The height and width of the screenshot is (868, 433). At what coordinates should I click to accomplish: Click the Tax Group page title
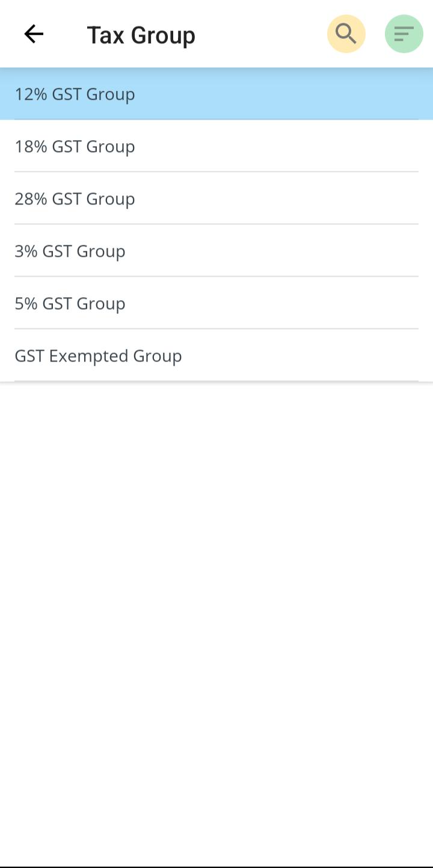141,35
